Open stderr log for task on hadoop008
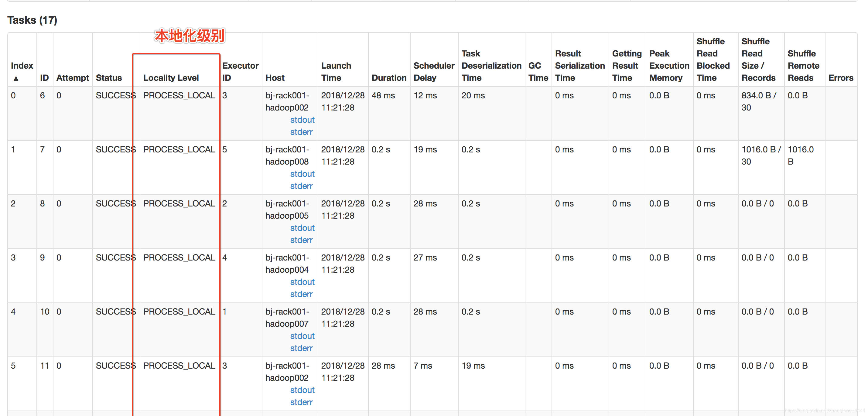868x416 pixels. click(x=301, y=186)
